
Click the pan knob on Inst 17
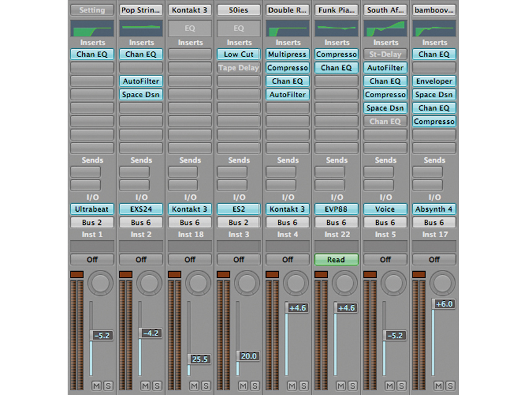[442, 283]
